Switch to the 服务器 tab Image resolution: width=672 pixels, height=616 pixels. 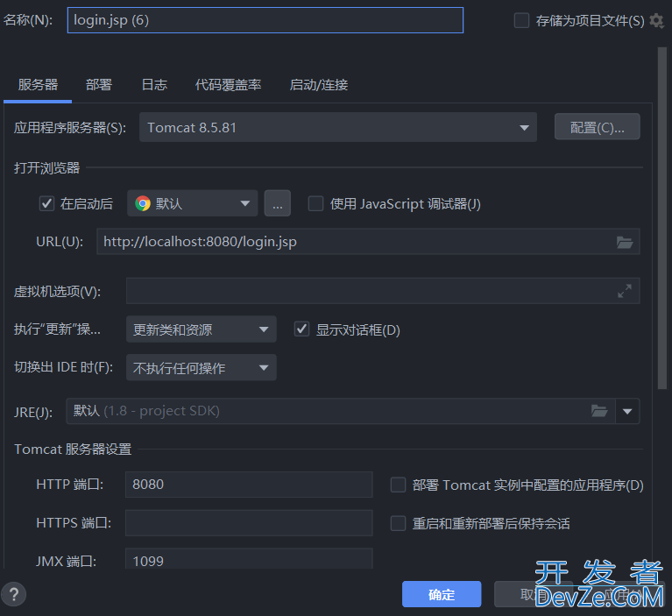(x=38, y=84)
